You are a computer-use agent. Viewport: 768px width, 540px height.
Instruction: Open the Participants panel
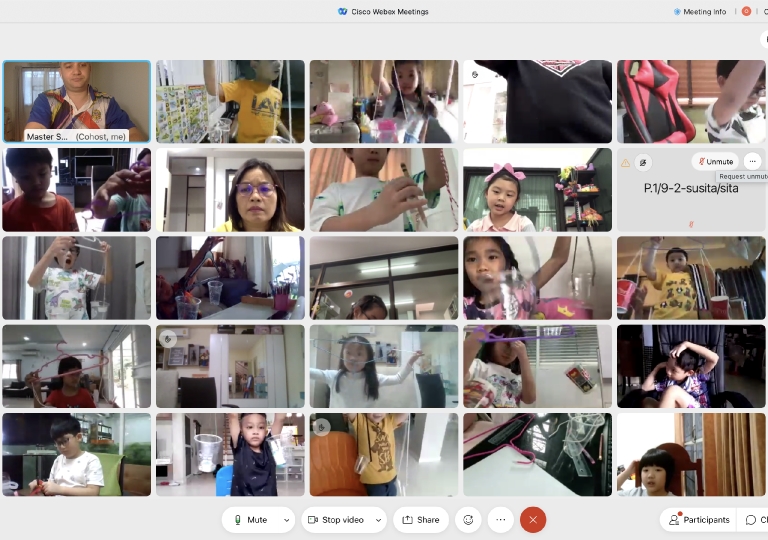(699, 520)
